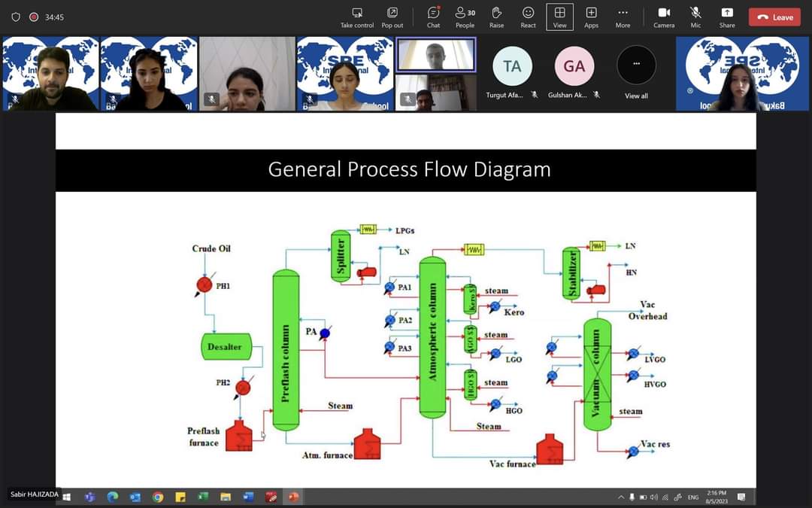
Task: Select Gulshan's GA avatar tile
Action: click(x=574, y=66)
